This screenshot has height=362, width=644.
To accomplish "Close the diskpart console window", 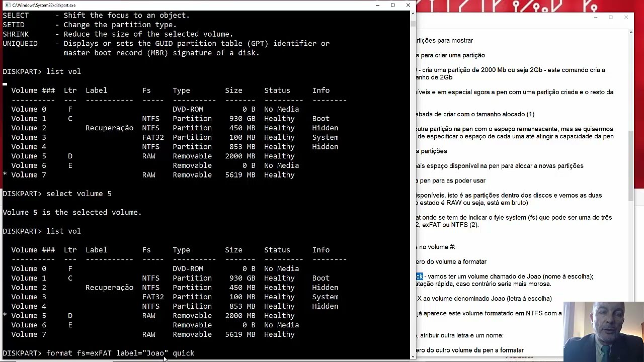I will pos(408,5).
